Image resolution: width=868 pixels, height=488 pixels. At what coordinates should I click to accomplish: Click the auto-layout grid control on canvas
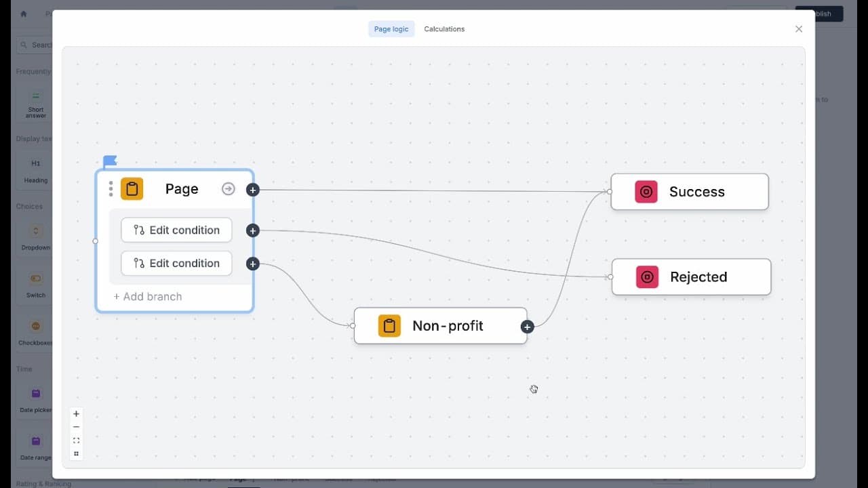pos(76,453)
